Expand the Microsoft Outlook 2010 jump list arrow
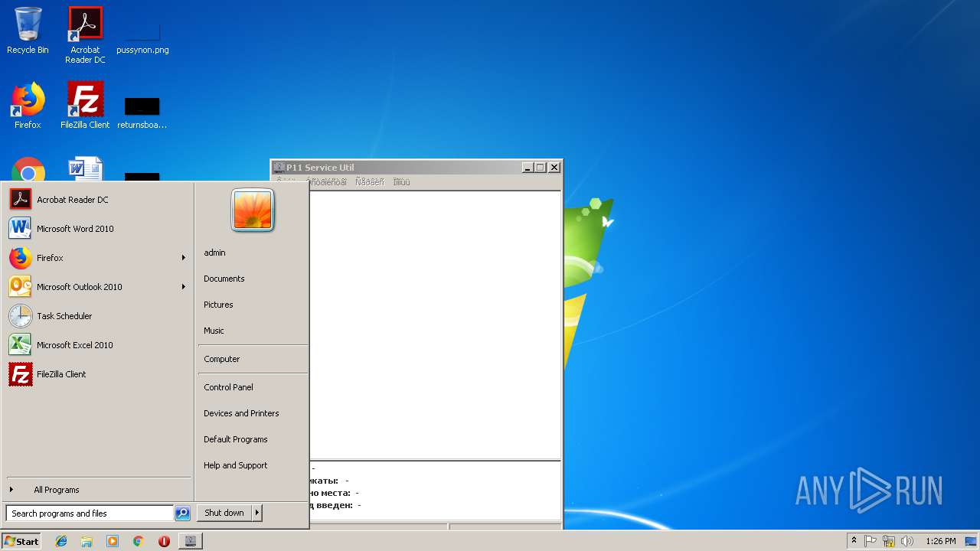Viewport: 980px width, 551px height. tap(184, 287)
